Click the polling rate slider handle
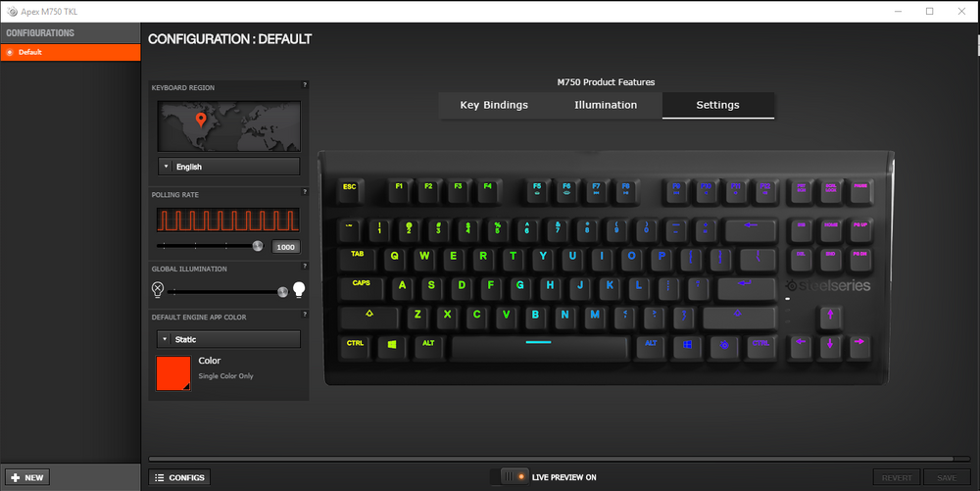Image resolution: width=980 pixels, height=491 pixels. [258, 246]
